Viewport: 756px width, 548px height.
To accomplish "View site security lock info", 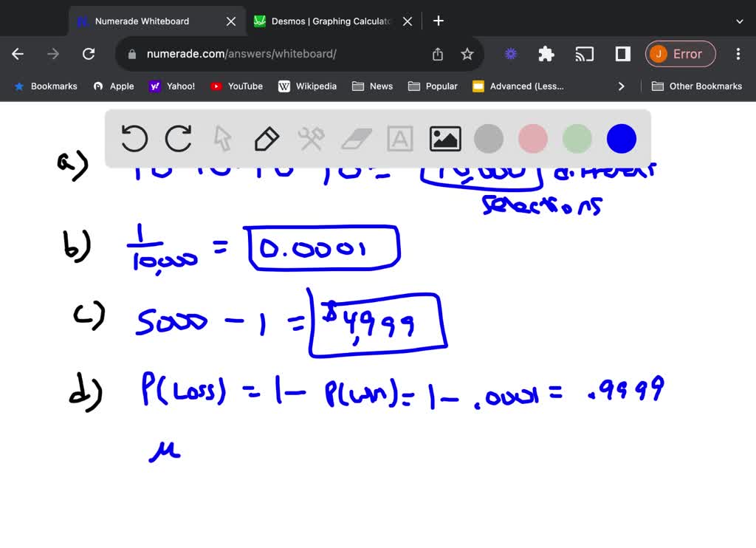I will (131, 54).
